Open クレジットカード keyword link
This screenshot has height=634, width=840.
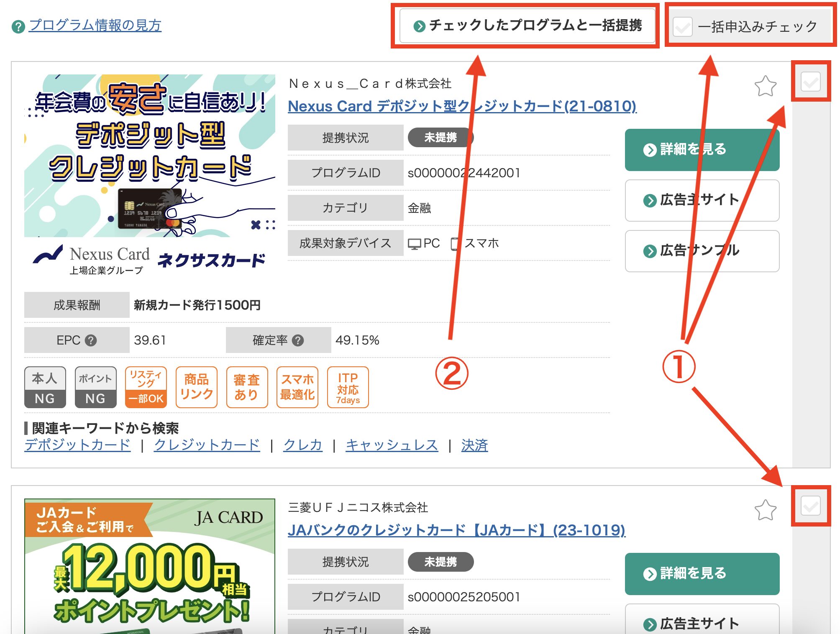(x=207, y=445)
